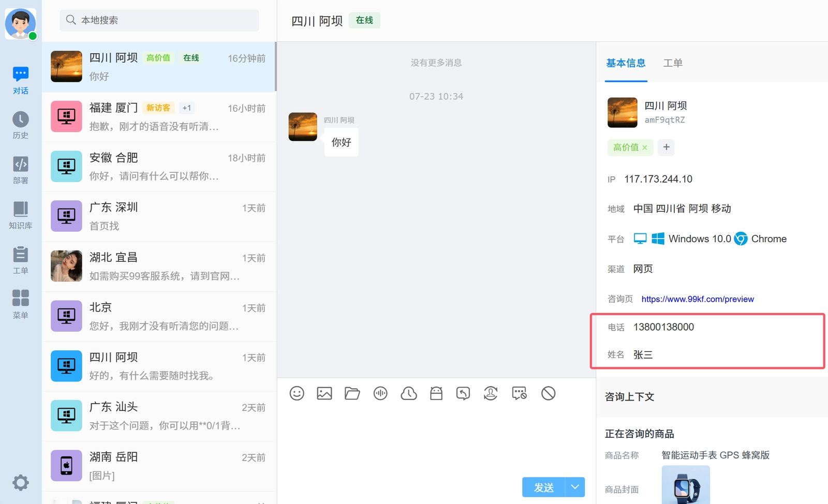Add a new tag with plus button
This screenshot has width=828, height=504.
coord(667,147)
